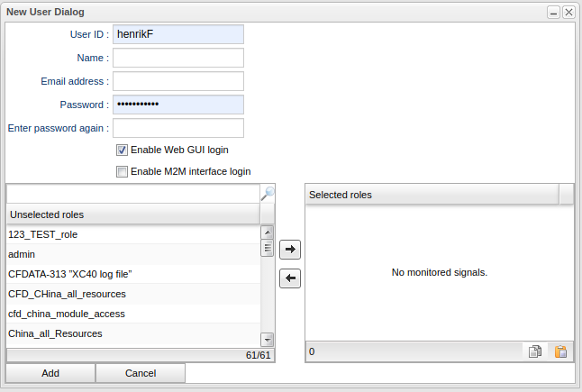Click the role search text box
This screenshot has width=582, height=392.
point(132,193)
